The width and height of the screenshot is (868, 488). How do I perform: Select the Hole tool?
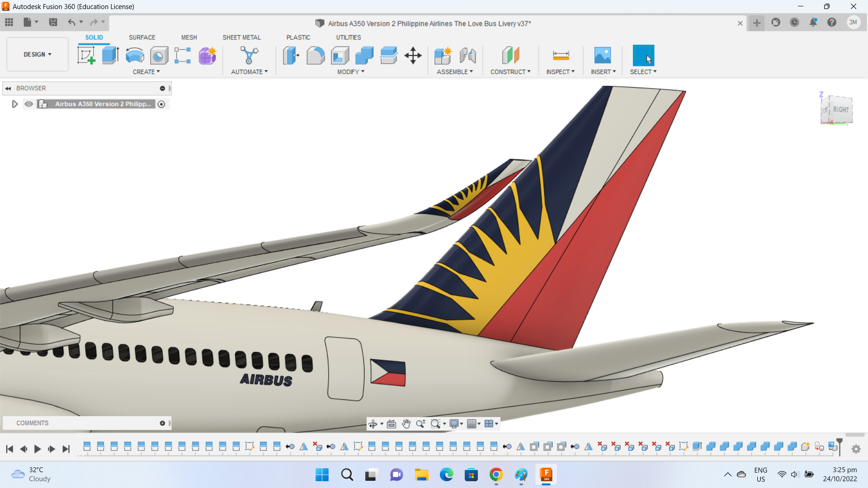pyautogui.click(x=159, y=56)
